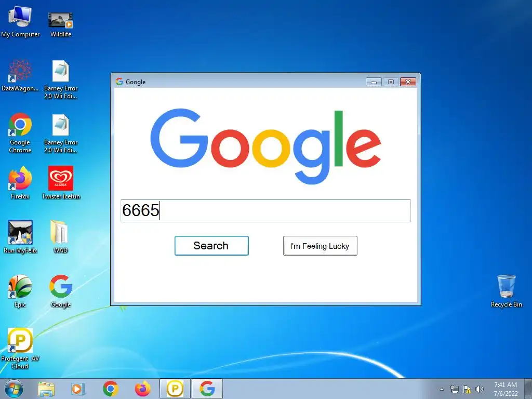Click the Google icon in window title bar
This screenshot has height=399, width=532.
[119, 82]
